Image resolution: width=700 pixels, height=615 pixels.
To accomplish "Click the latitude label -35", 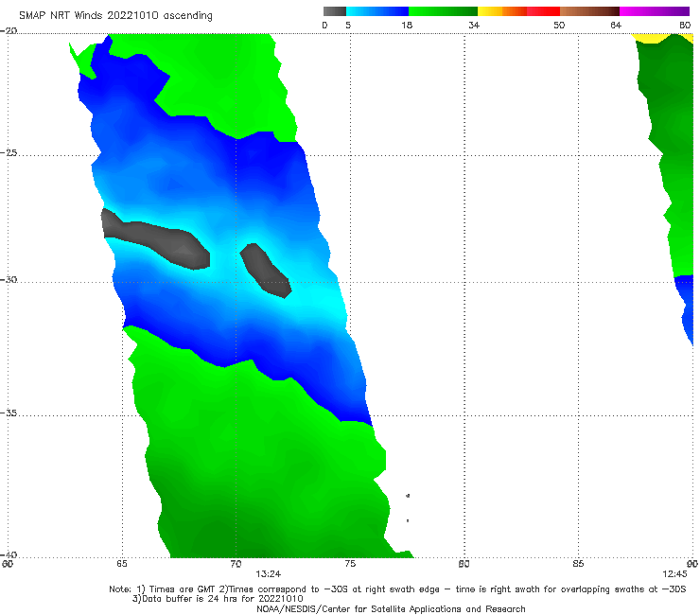I will [x=9, y=413].
